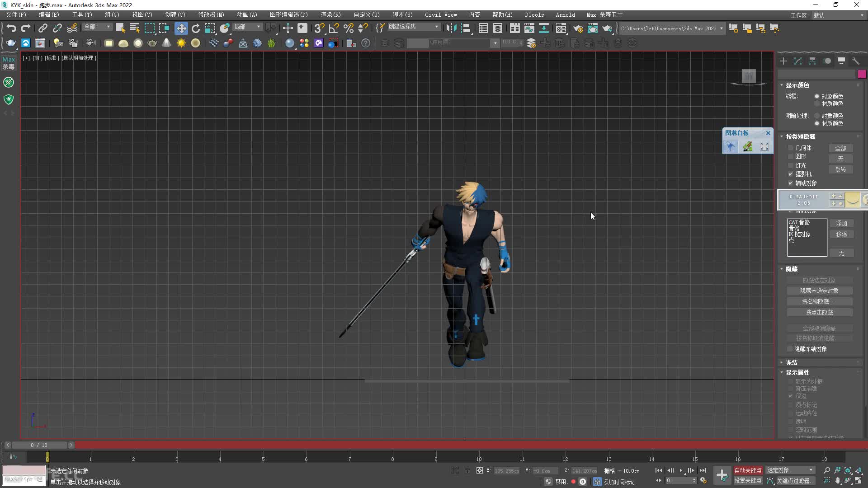Screen dimensions: 868x488
Task: Click the pointer tool in 图林白板 panel
Action: [730, 146]
